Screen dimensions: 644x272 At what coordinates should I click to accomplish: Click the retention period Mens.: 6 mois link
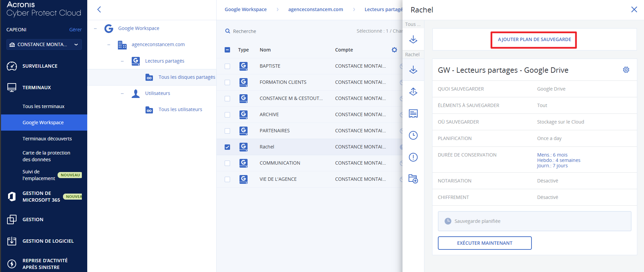(552, 155)
